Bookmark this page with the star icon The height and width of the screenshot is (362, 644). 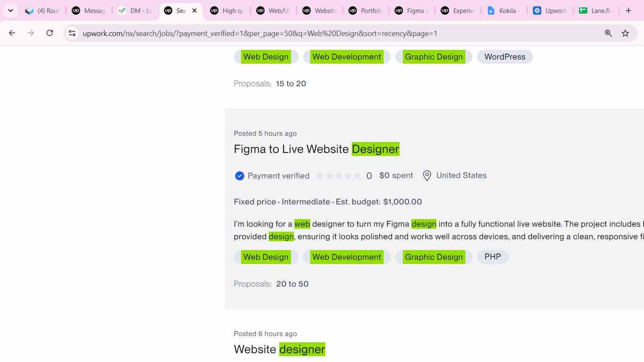pyautogui.click(x=625, y=33)
